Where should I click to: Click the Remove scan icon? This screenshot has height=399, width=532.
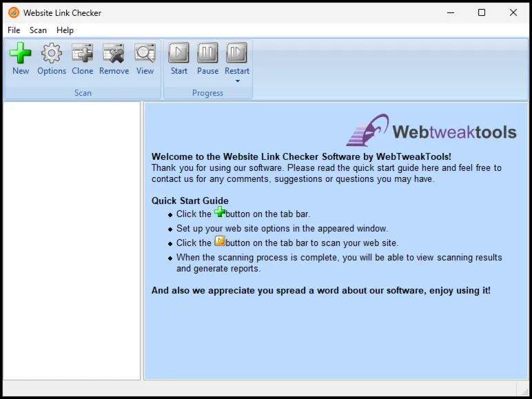[x=114, y=53]
